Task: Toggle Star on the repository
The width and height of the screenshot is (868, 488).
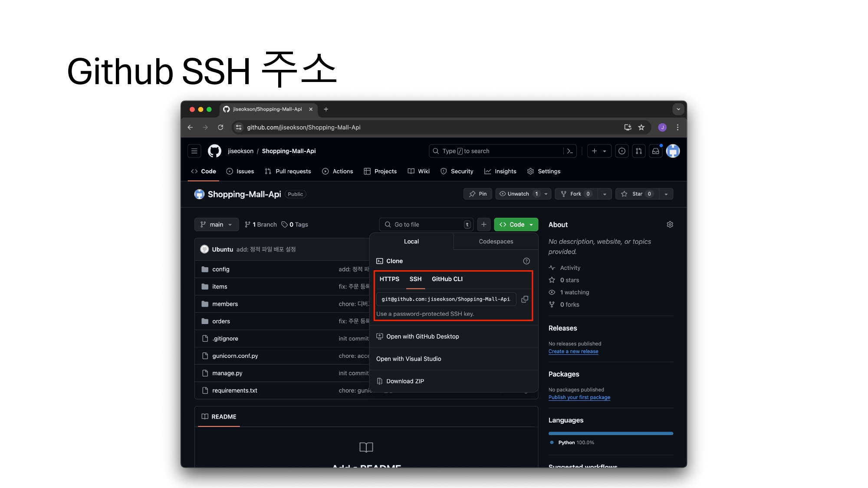Action: coord(637,194)
